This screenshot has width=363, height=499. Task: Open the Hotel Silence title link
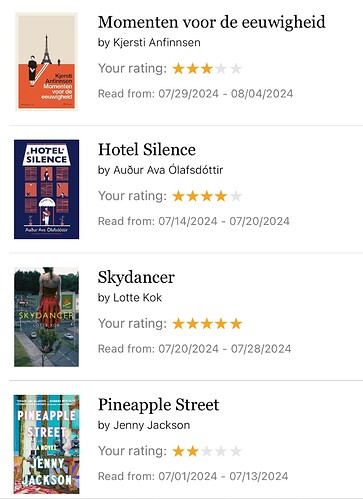(x=147, y=150)
